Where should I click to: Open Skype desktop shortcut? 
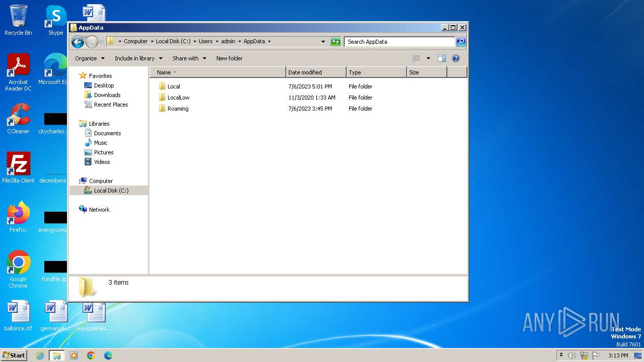tap(56, 20)
